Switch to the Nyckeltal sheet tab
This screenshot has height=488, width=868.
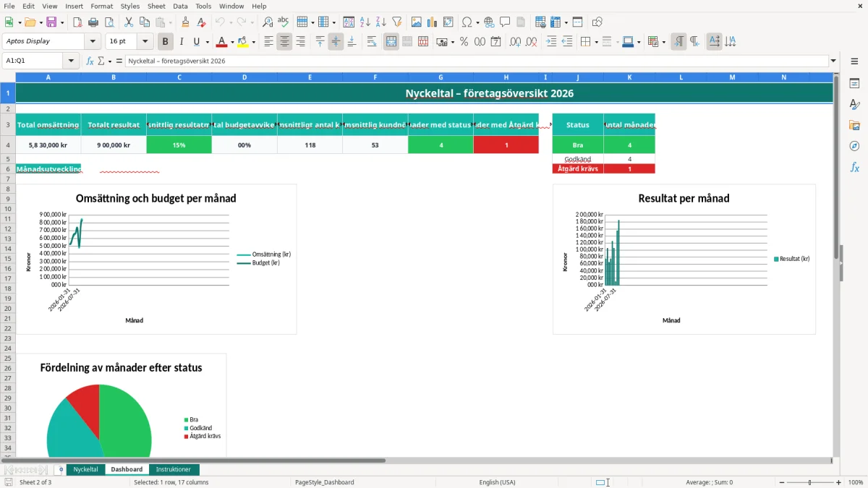(85, 469)
